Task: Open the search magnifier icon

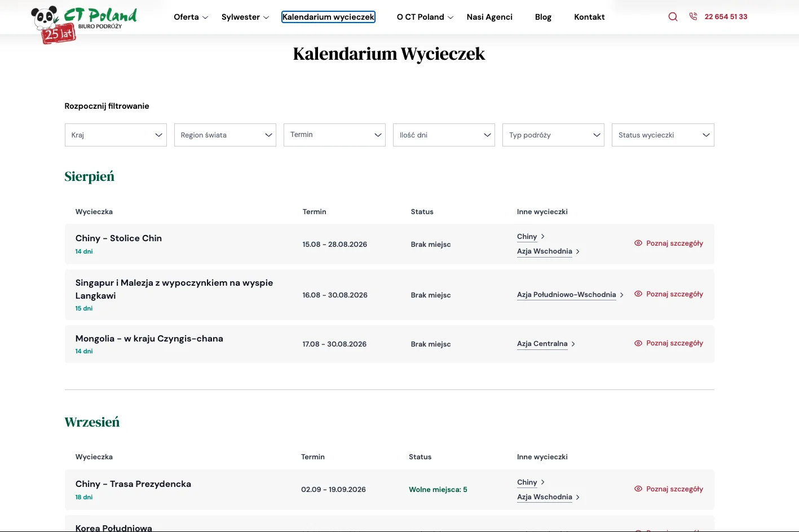Action: pyautogui.click(x=673, y=17)
